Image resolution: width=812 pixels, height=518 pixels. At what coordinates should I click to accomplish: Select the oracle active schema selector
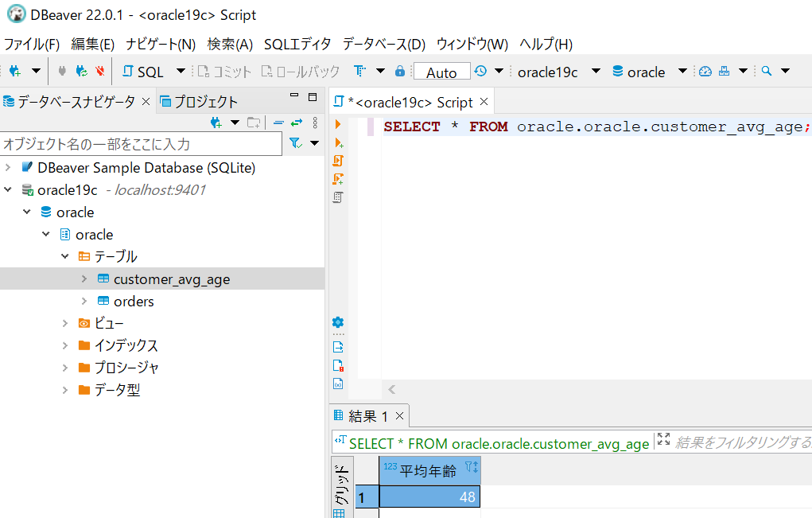click(650, 72)
